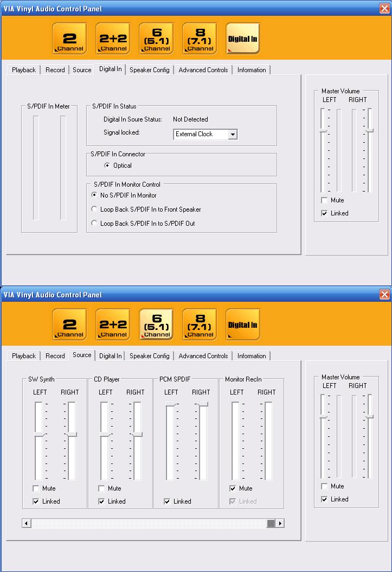Select 2 Channel mode in bottom window
The height and width of the screenshot is (572, 392).
69,325
